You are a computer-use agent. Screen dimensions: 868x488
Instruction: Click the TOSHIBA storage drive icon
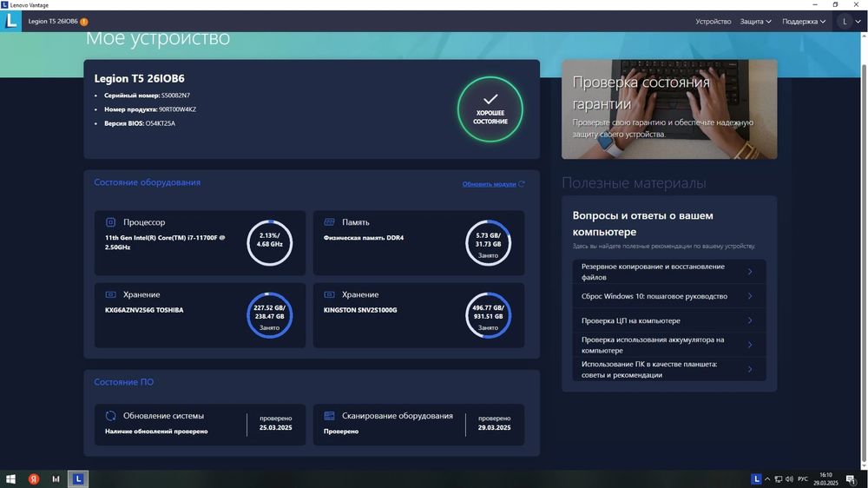tap(110, 294)
